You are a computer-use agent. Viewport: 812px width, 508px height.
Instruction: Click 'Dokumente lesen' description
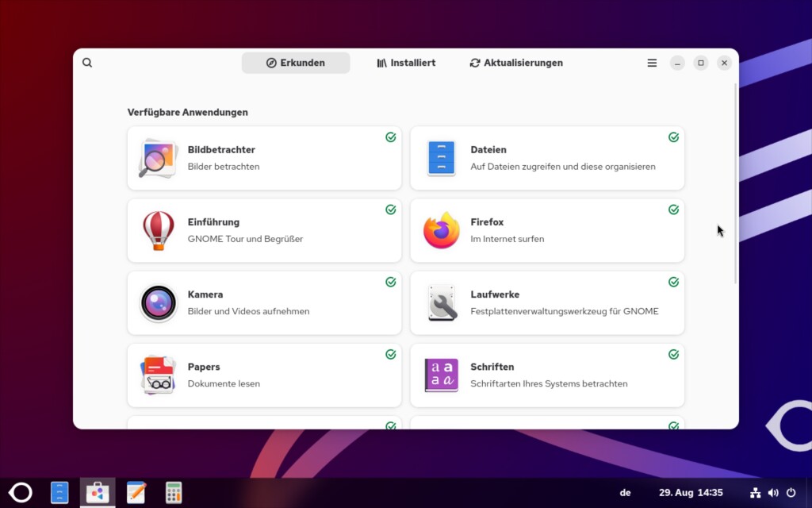coord(224,383)
